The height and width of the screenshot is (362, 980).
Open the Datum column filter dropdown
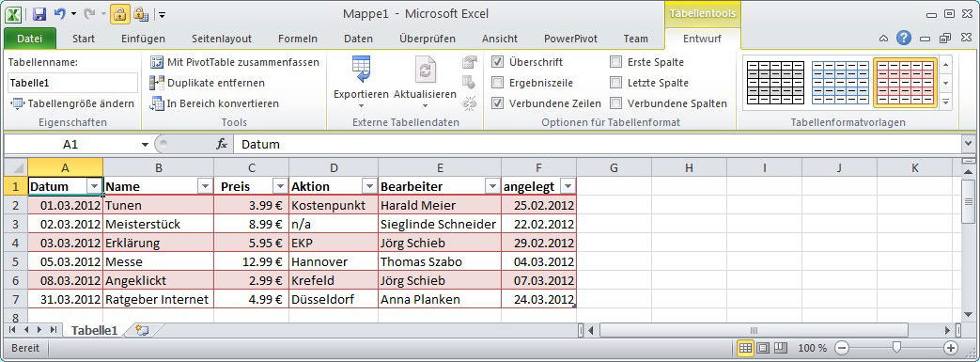pyautogui.click(x=94, y=186)
